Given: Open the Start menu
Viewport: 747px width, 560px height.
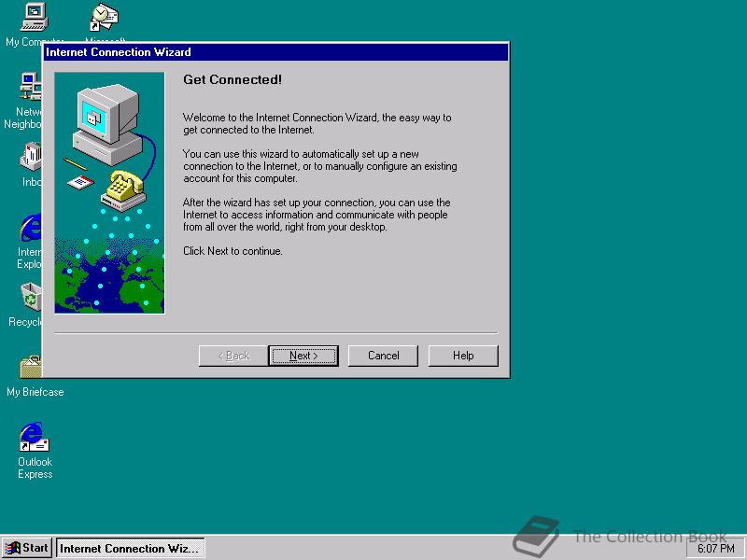Looking at the screenshot, I should click(27, 548).
